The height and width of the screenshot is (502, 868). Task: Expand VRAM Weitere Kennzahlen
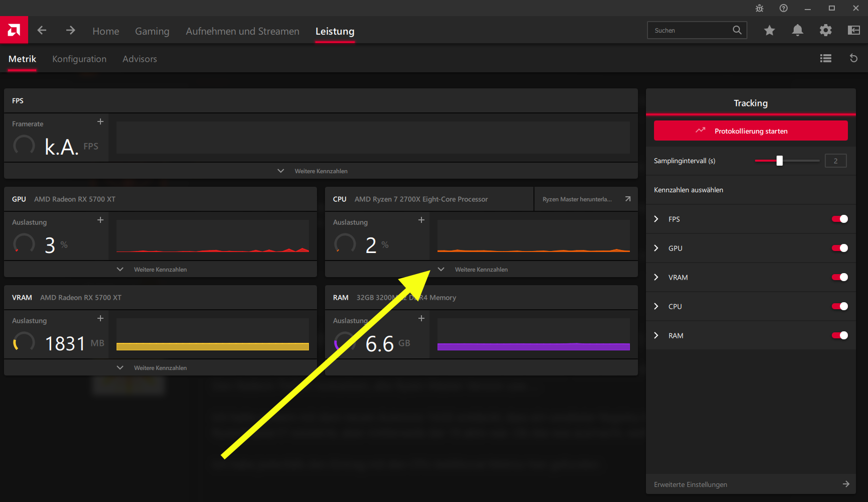(x=160, y=367)
